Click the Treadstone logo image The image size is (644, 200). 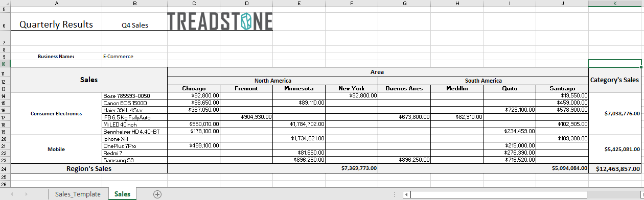pyautogui.click(x=220, y=21)
